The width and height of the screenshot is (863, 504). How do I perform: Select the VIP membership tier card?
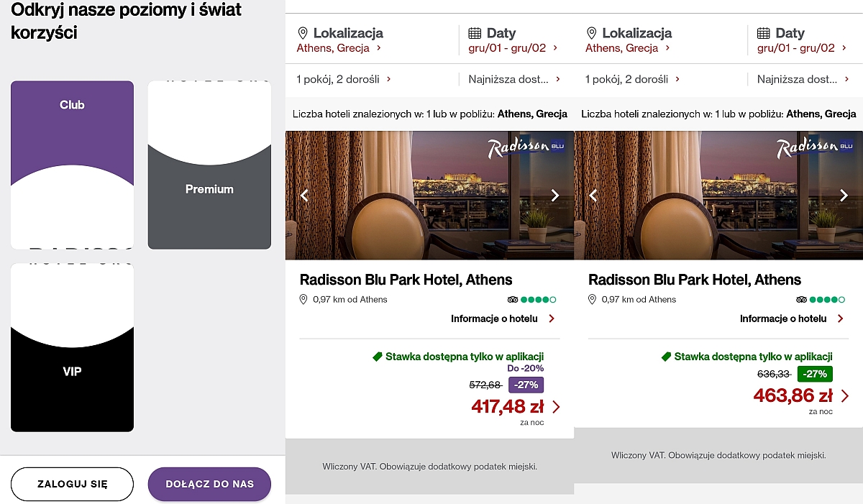(72, 347)
